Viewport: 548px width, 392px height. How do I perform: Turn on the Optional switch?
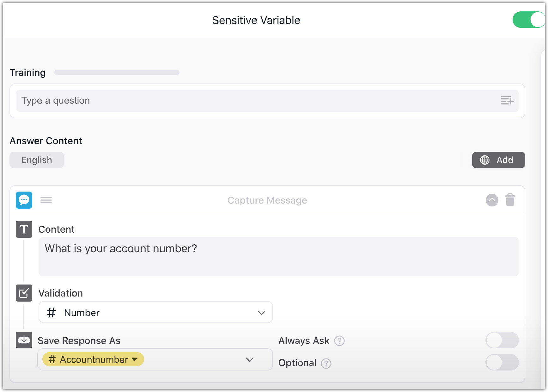(x=502, y=363)
